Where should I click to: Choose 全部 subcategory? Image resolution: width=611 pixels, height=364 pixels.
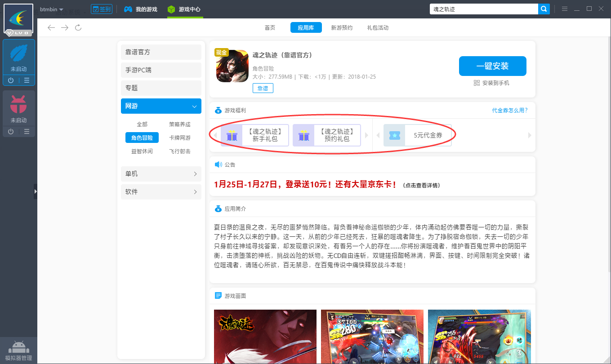click(142, 124)
